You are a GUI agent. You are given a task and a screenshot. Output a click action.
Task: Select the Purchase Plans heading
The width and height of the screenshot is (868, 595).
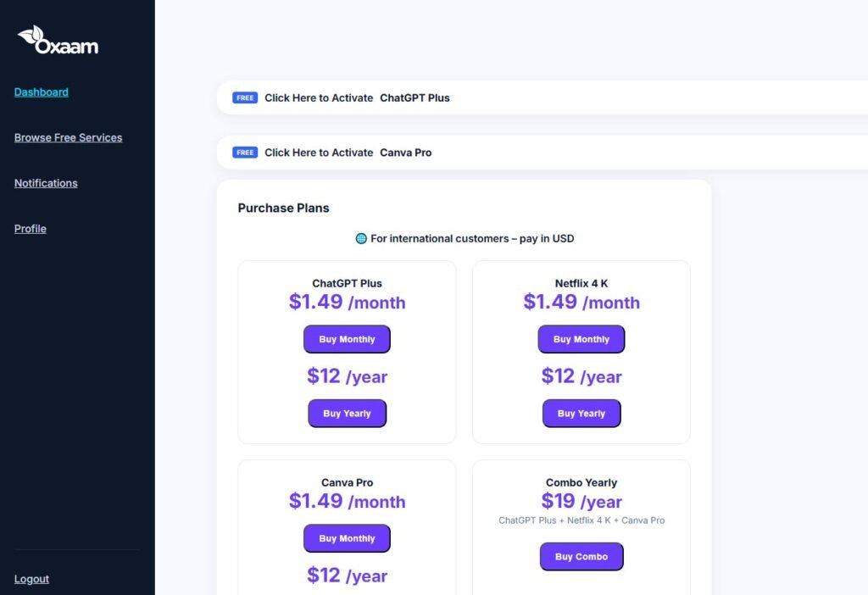tap(283, 209)
